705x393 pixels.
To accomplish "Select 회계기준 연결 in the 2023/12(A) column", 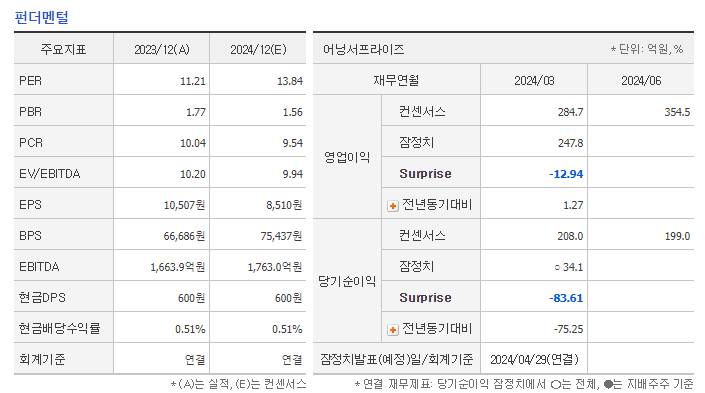I will click(195, 360).
